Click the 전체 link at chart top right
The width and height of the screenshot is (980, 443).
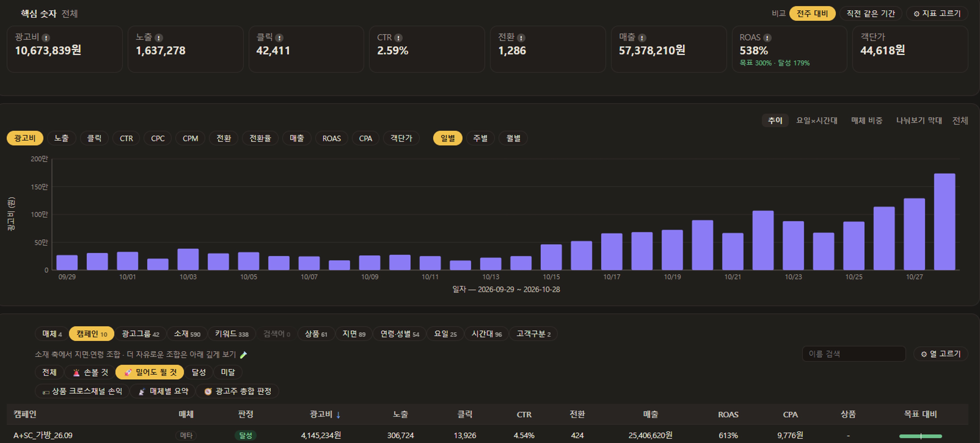960,121
